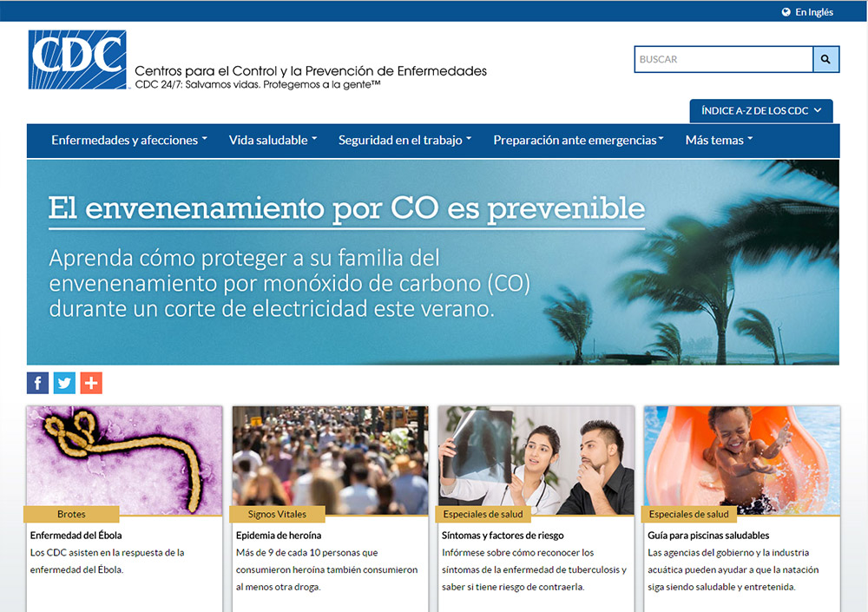Click the search magnifier button
Viewport: 868px width, 612px height.
[825, 59]
